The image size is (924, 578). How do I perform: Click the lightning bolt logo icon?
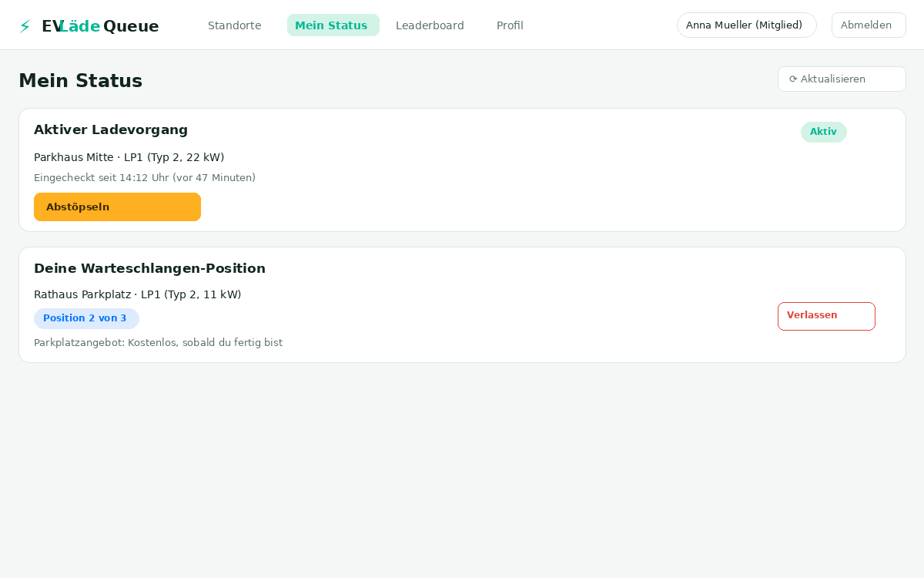[x=25, y=26]
